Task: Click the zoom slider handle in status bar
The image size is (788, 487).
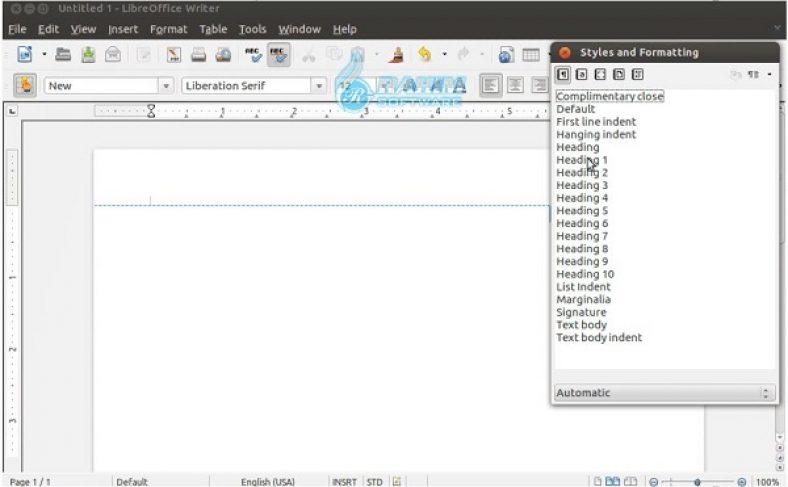Action: tap(697, 482)
